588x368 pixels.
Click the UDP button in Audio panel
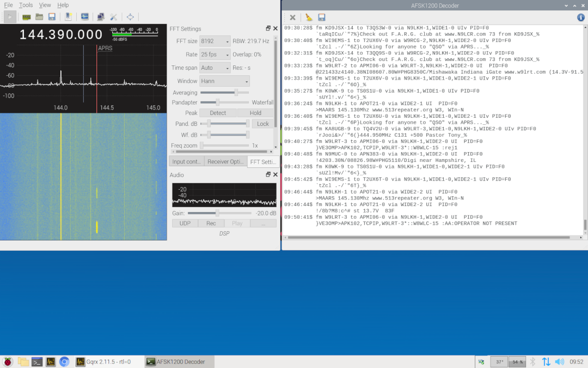pos(185,223)
